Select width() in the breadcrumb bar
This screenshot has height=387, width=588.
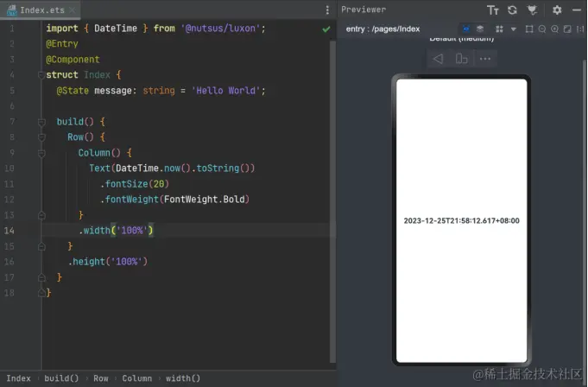[x=183, y=378]
